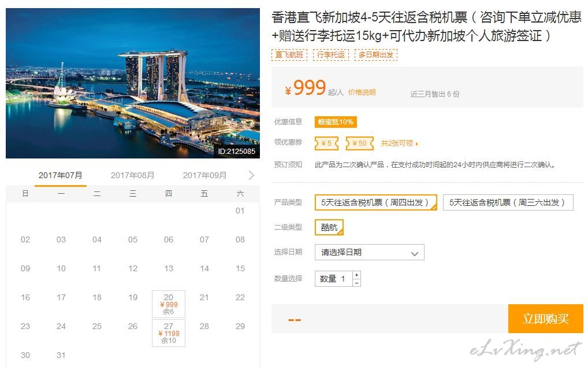
Task: Click calendar date 31
Action: tap(61, 355)
